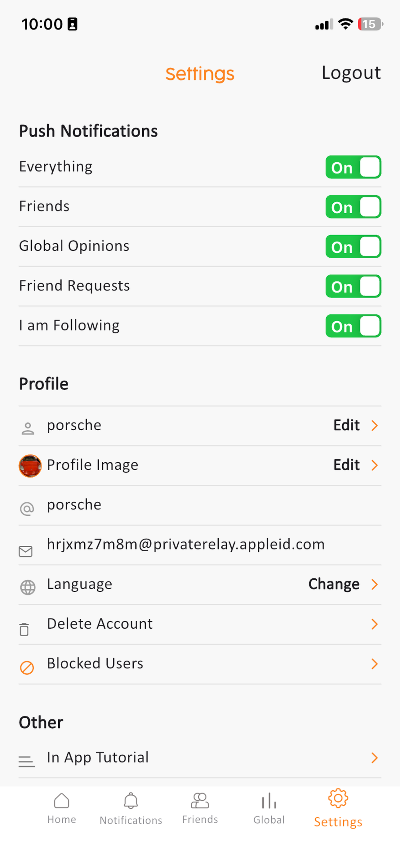Disable Global Opinions notifications toggle

click(353, 247)
